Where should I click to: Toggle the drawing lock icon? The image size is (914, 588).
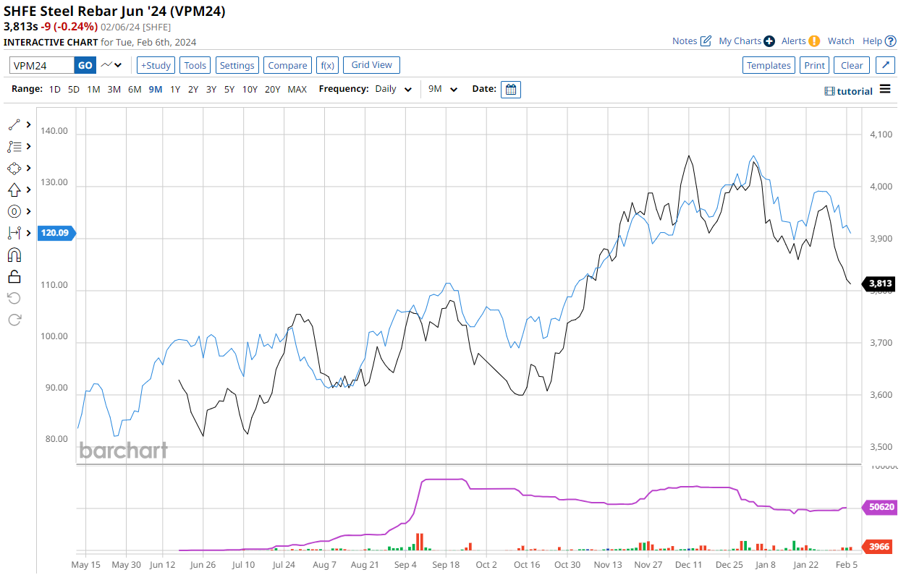(x=14, y=276)
